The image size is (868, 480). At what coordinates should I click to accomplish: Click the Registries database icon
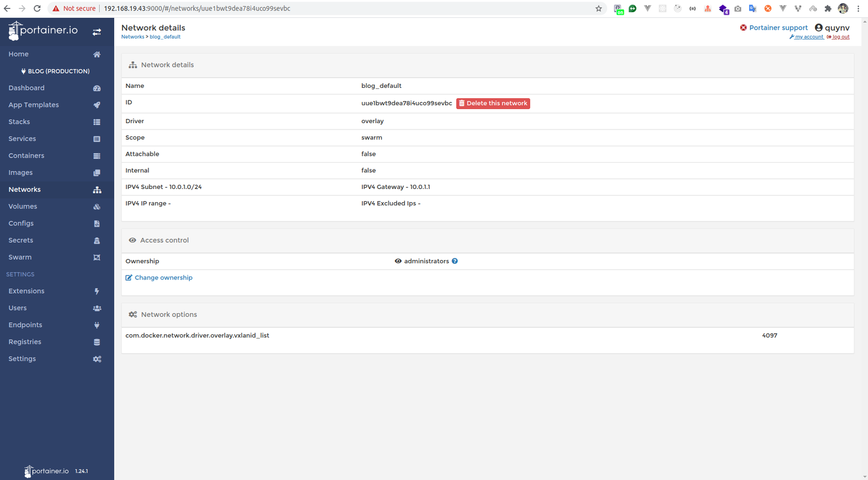click(97, 342)
